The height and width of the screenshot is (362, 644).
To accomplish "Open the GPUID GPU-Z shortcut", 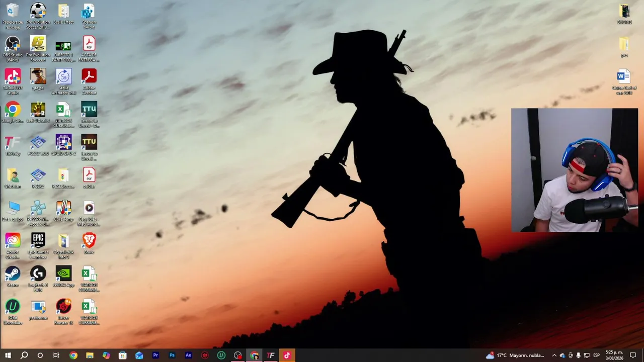I will point(63,145).
